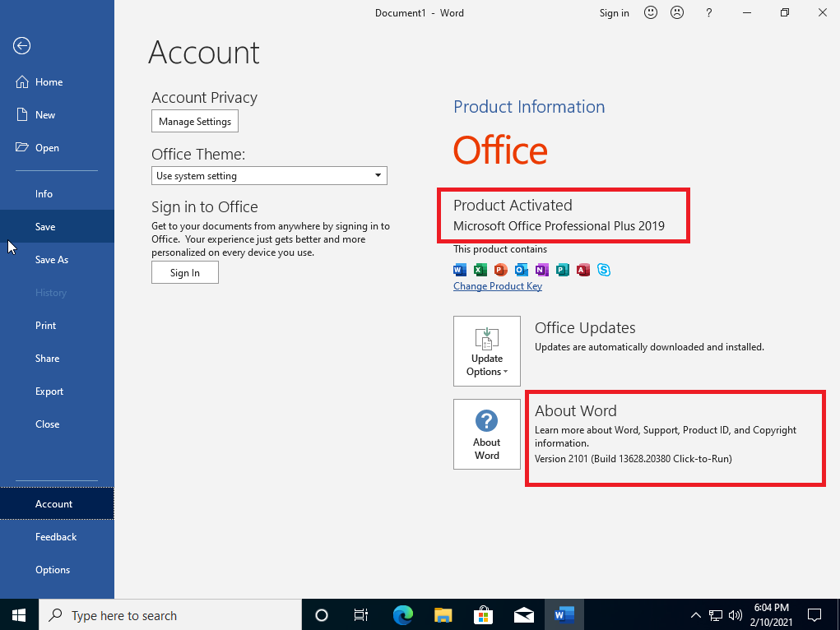Click the Sign In button under Sign in to Office
This screenshot has width=840, height=630.
coord(185,273)
